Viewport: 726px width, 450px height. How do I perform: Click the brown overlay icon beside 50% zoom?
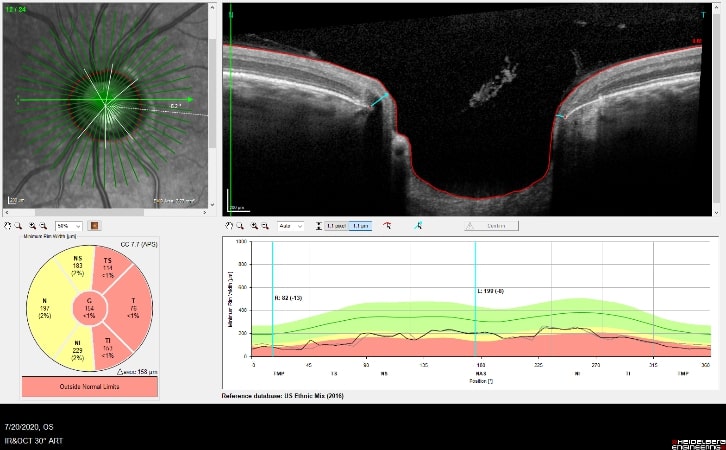click(x=94, y=226)
